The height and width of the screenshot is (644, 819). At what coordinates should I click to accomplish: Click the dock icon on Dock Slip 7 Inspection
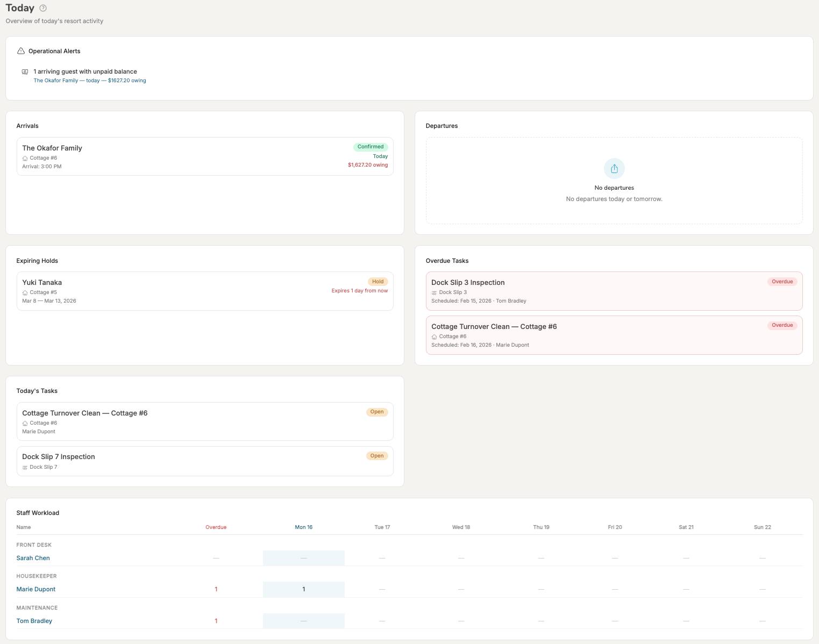24,467
